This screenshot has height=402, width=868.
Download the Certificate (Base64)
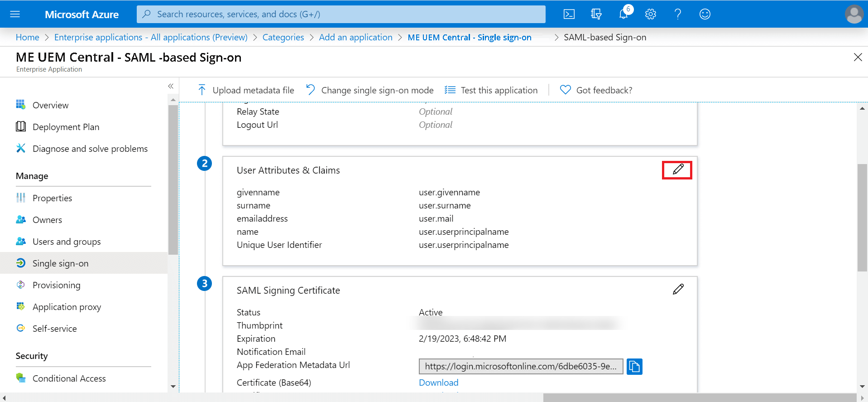[x=438, y=383]
